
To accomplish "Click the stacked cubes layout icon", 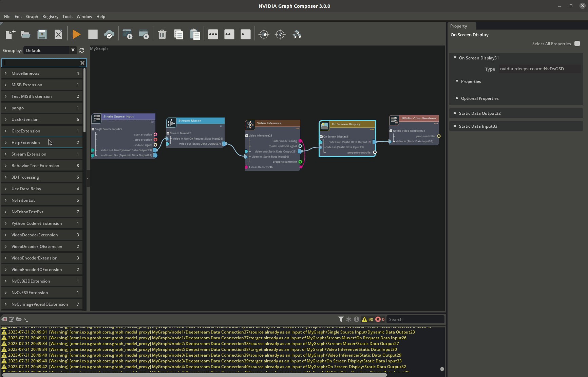I will 297,34.
